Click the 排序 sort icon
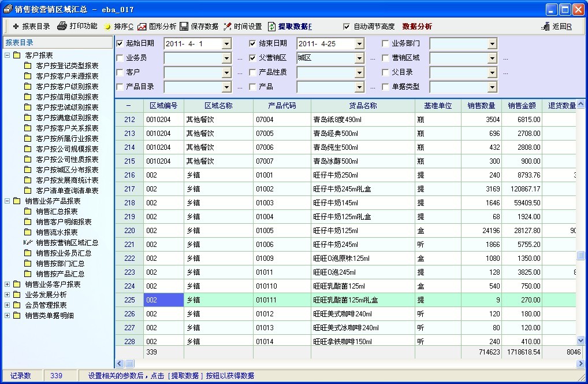Screen dimensions: 588x384 click(107, 27)
